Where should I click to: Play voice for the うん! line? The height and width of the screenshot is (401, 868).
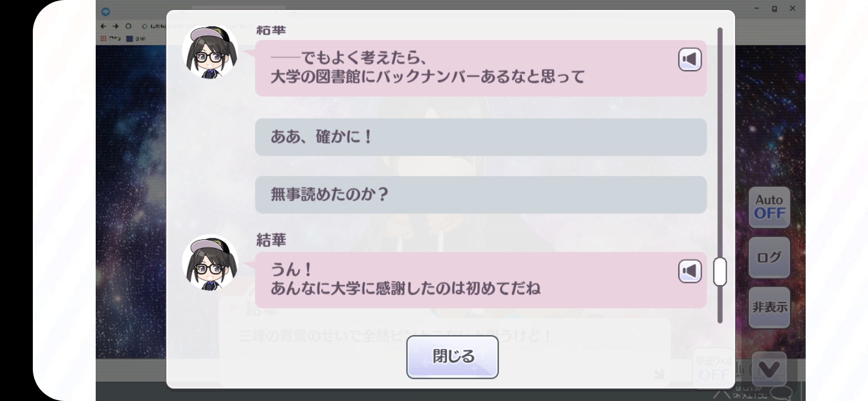(x=689, y=271)
